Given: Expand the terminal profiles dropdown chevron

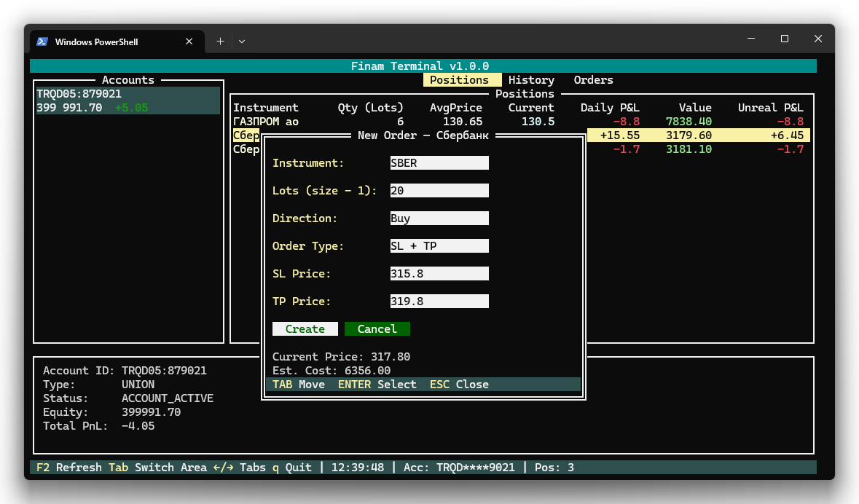Looking at the screenshot, I should pos(242,42).
